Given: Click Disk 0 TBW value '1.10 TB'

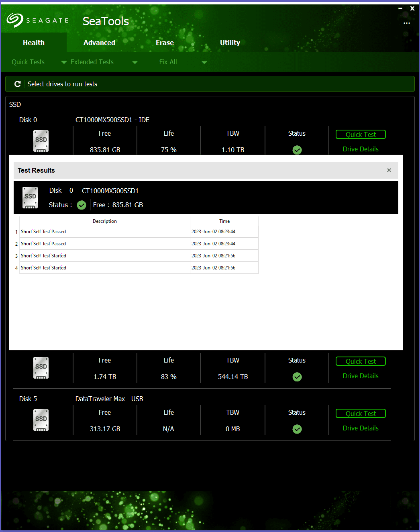Looking at the screenshot, I should click(x=233, y=150).
